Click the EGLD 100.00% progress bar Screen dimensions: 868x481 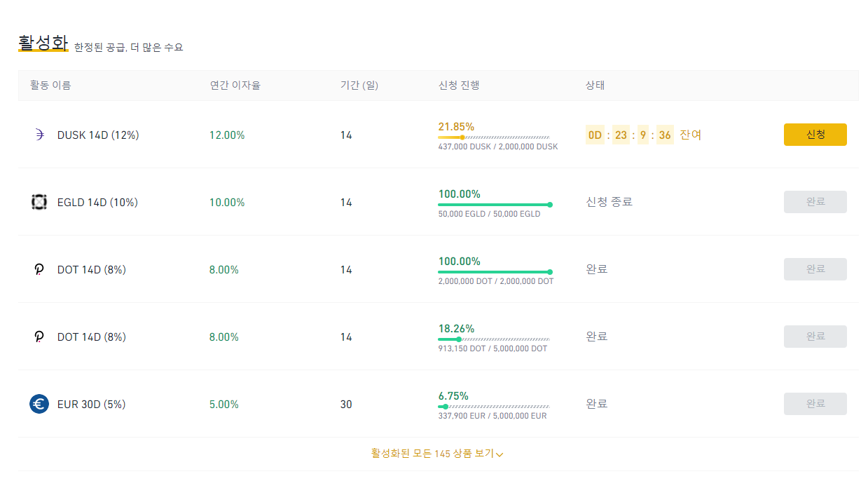point(495,205)
